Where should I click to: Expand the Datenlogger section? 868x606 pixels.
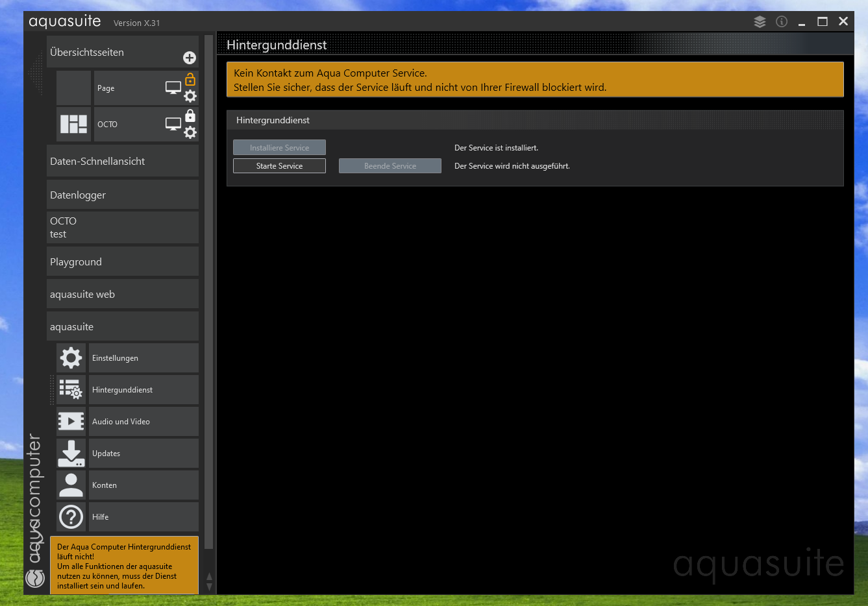coord(123,195)
